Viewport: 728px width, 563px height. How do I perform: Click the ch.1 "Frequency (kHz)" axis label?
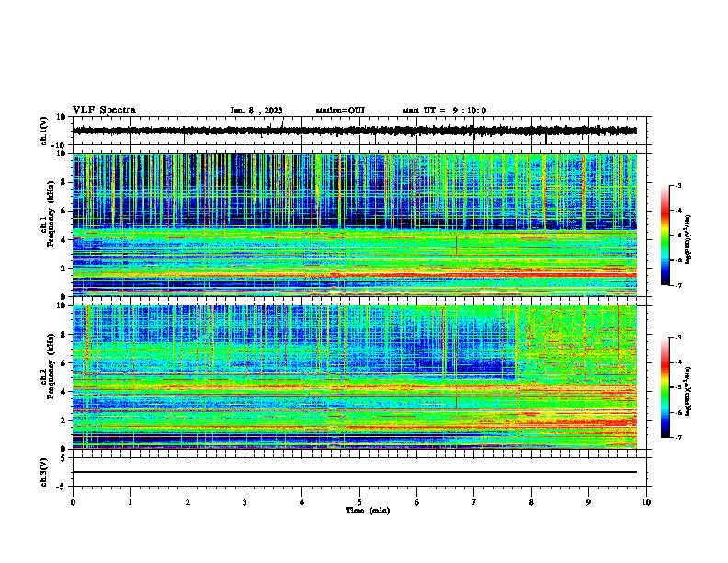(x=51, y=213)
